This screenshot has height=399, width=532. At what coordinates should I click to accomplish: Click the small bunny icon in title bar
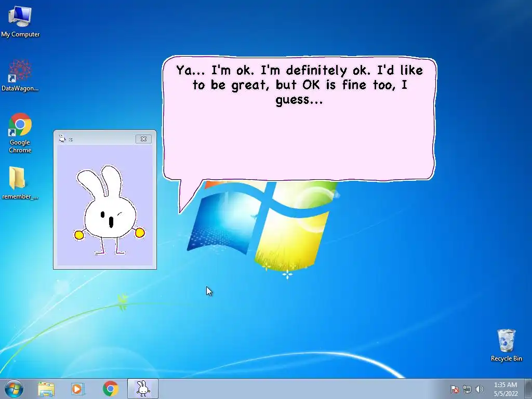click(62, 138)
